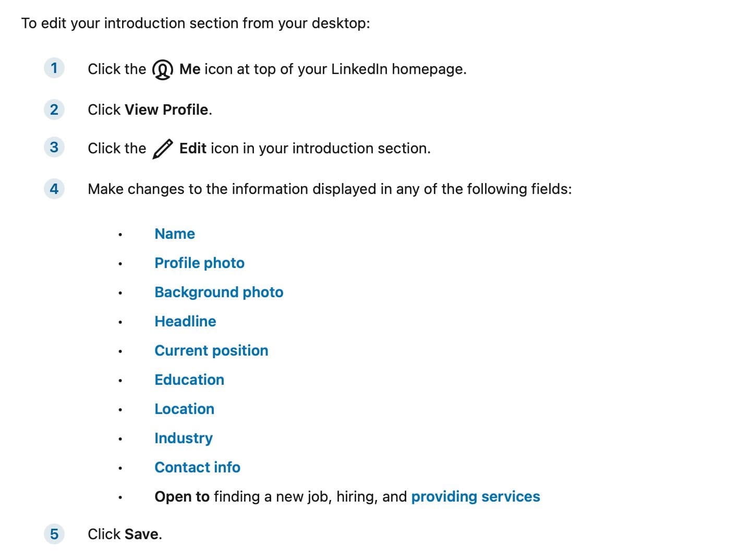Click the step 3 number badge
The width and height of the screenshot is (752, 560).
[x=54, y=147]
